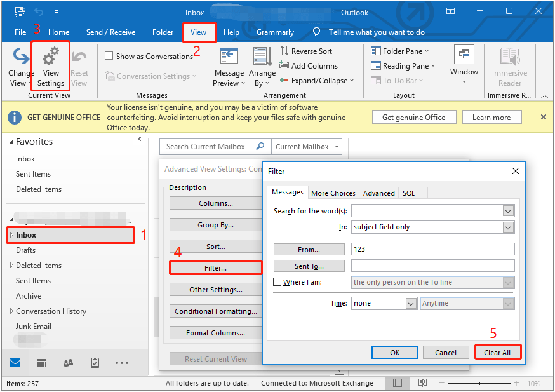Open the Current Mailbox scope dropdown

(x=307, y=146)
